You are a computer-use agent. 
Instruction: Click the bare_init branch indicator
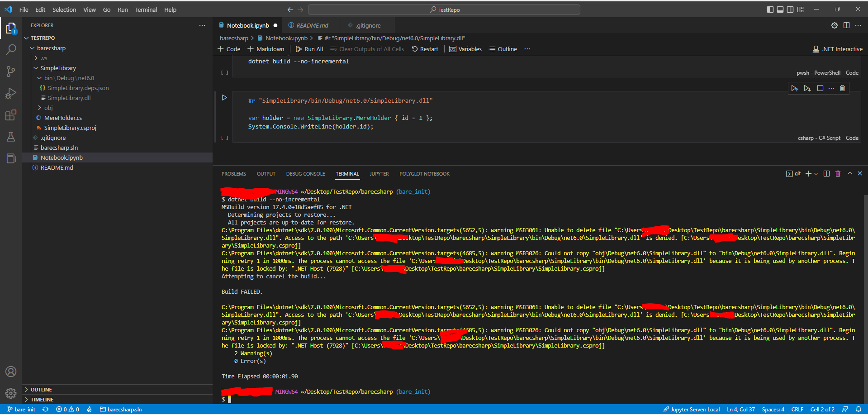tap(21, 409)
